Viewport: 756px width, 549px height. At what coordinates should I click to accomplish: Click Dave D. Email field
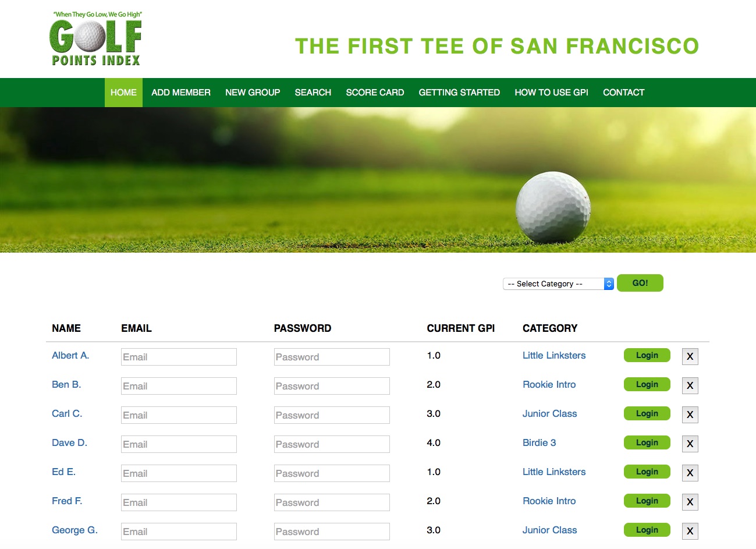pyautogui.click(x=179, y=444)
